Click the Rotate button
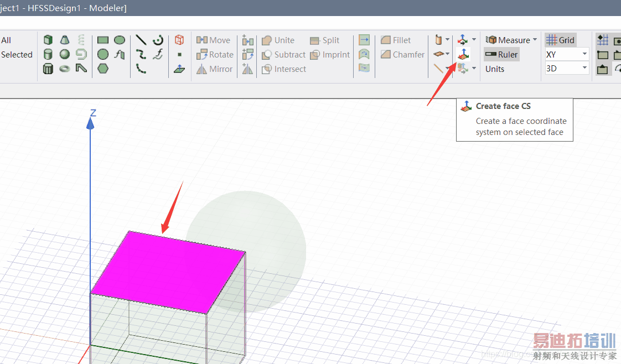This screenshot has width=621, height=364. coord(215,54)
